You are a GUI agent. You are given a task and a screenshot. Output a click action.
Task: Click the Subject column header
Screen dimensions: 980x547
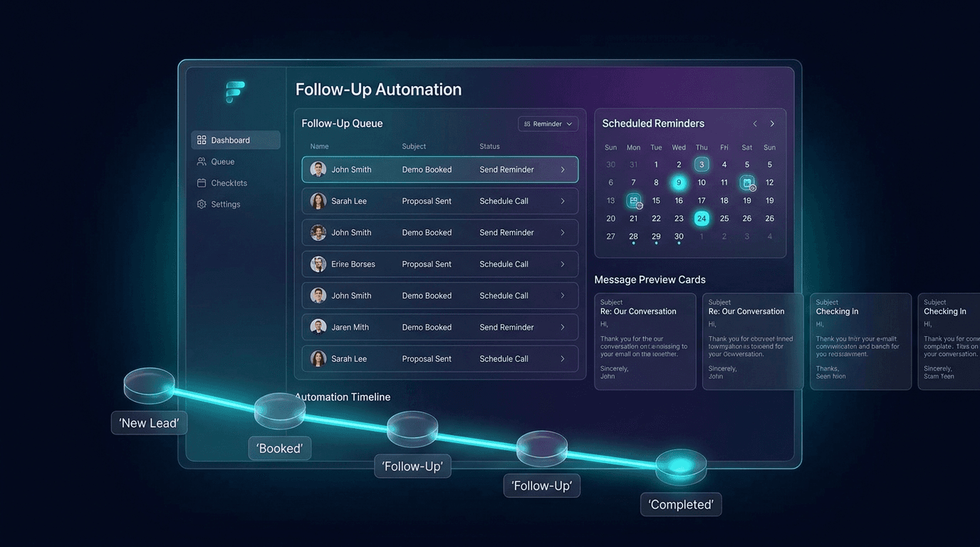(414, 147)
